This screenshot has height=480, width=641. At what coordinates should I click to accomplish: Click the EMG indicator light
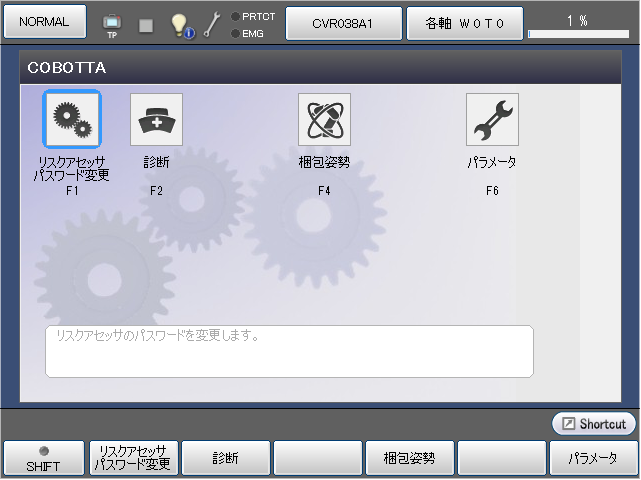[x=235, y=33]
